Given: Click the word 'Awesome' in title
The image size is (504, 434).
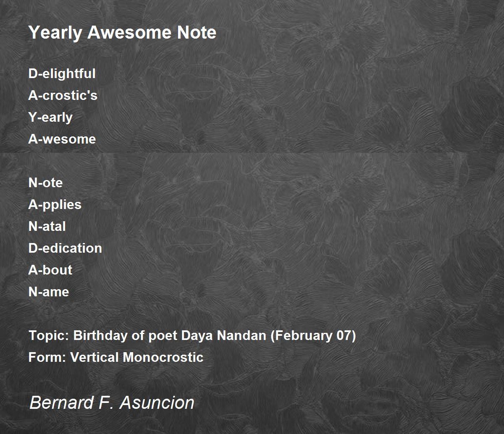Looking at the screenshot, I should coord(129,33).
